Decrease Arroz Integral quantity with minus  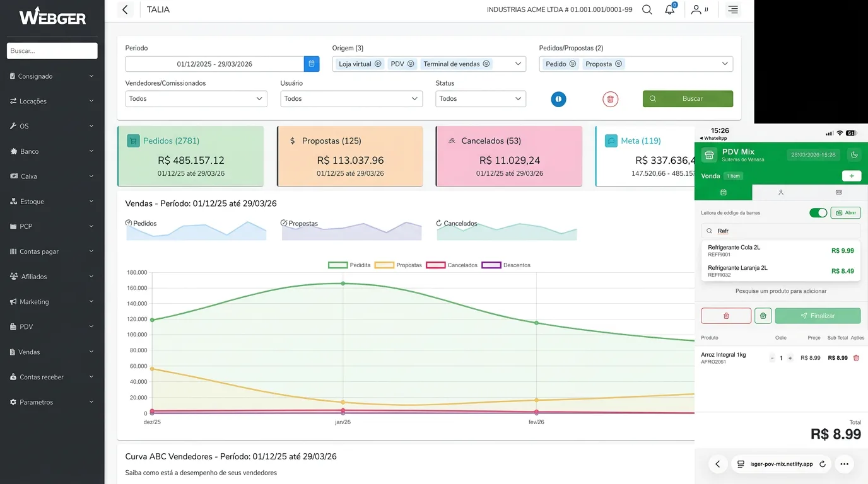tap(772, 358)
